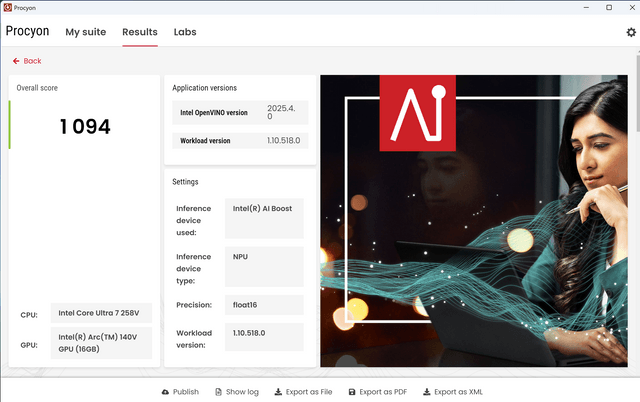Image resolution: width=640 pixels, height=402 pixels.
Task: Click the GPU: label
Action: 29,345
